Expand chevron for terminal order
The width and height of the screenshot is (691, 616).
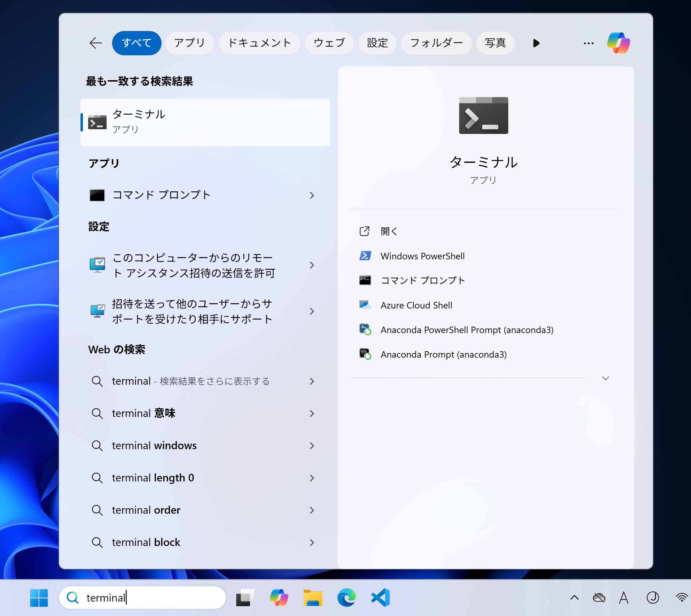tap(312, 510)
